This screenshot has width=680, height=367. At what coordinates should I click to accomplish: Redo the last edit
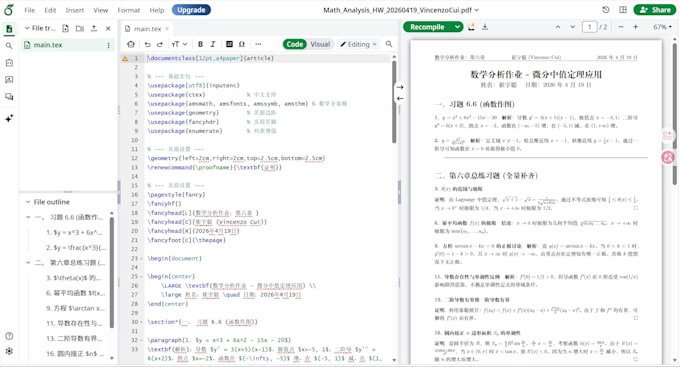160,44
